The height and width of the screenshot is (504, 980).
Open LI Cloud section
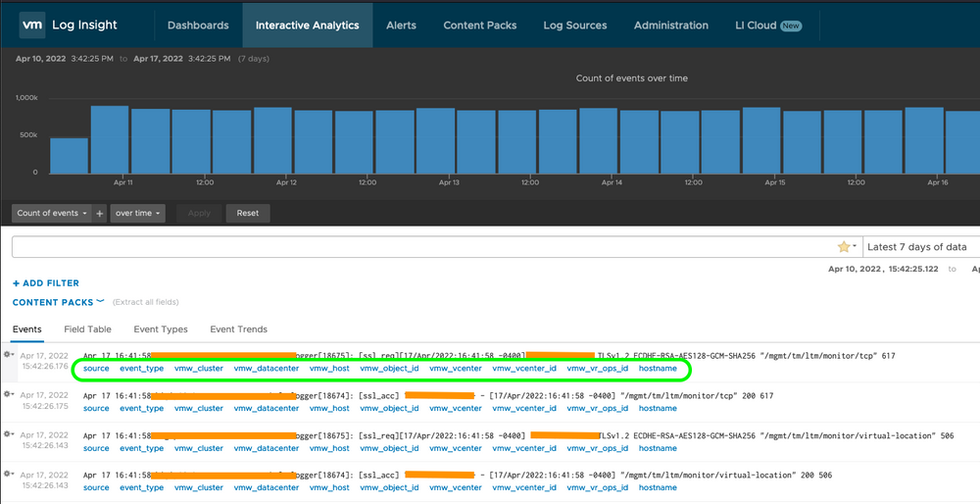[768, 25]
